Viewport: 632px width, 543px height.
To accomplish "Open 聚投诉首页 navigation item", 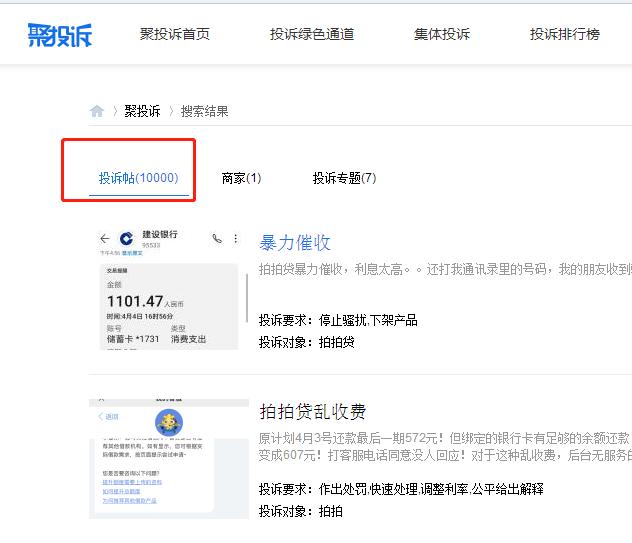I will click(x=175, y=34).
